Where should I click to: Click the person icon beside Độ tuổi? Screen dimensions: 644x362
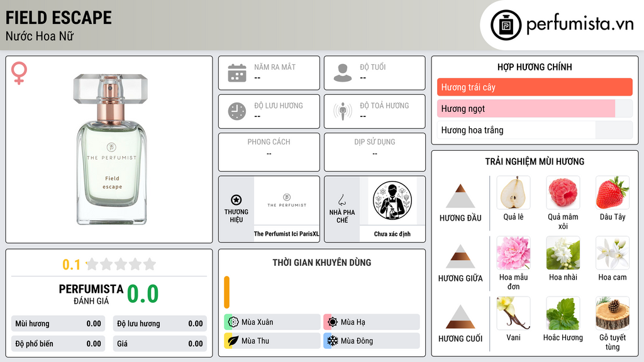(x=343, y=73)
